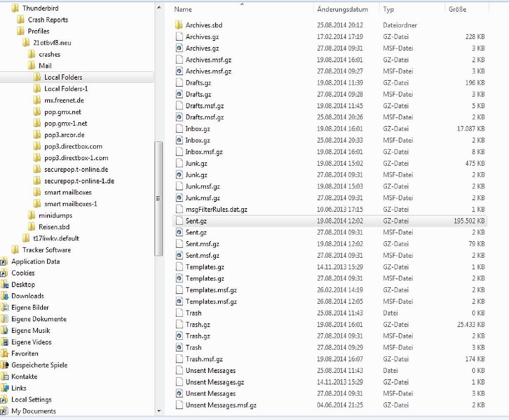Image resolution: width=509 pixels, height=420 pixels.
Task: Click the Downloads folder icon
Action: 5,296
